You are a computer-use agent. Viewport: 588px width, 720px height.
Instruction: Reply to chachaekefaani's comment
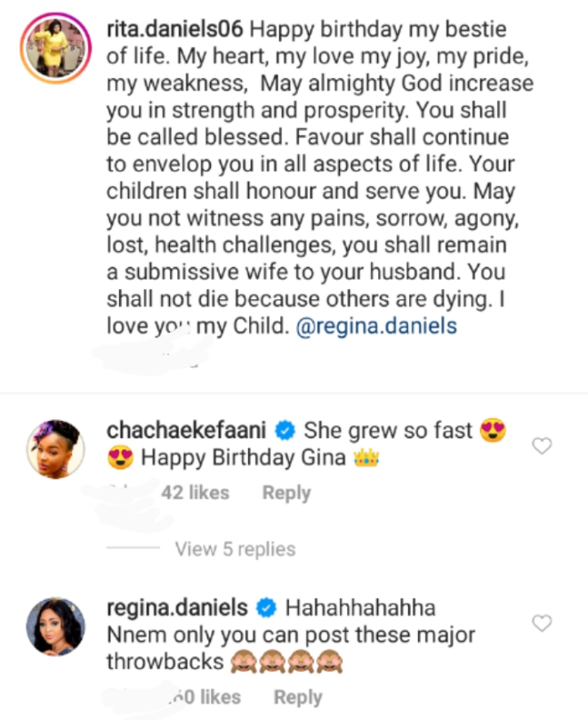coord(286,493)
